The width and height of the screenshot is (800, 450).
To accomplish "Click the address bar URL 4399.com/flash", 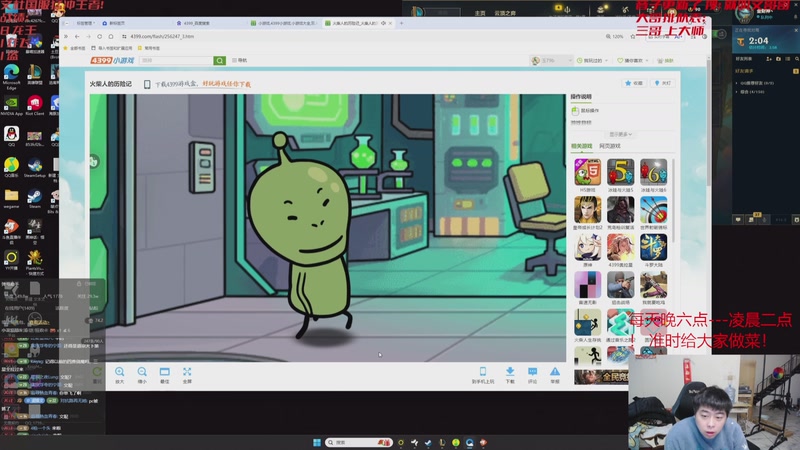I will tap(162, 36).
